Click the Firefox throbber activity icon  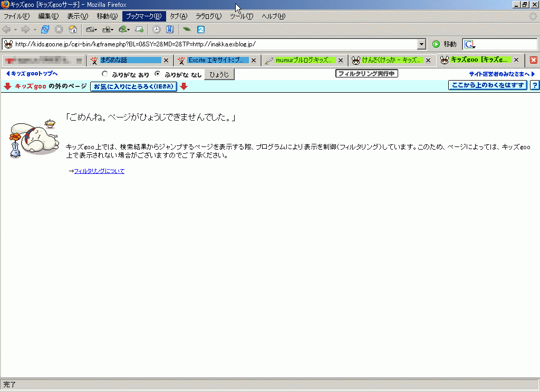tap(533, 16)
